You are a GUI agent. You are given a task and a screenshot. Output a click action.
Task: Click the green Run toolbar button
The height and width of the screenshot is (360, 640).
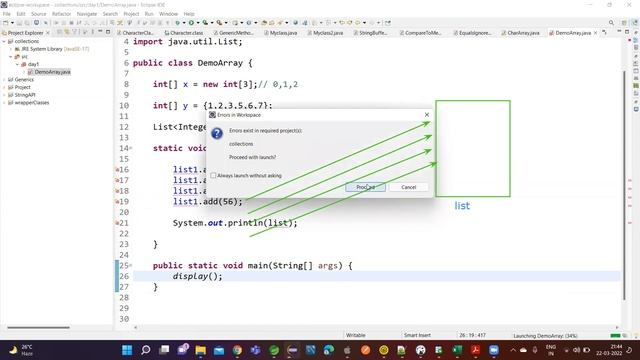point(191,23)
